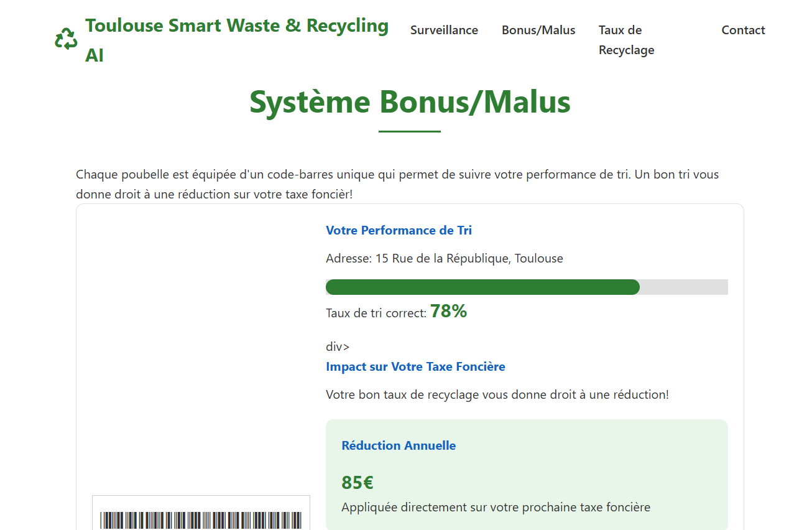
Task: Click the stray "div>" text
Action: [338, 346]
